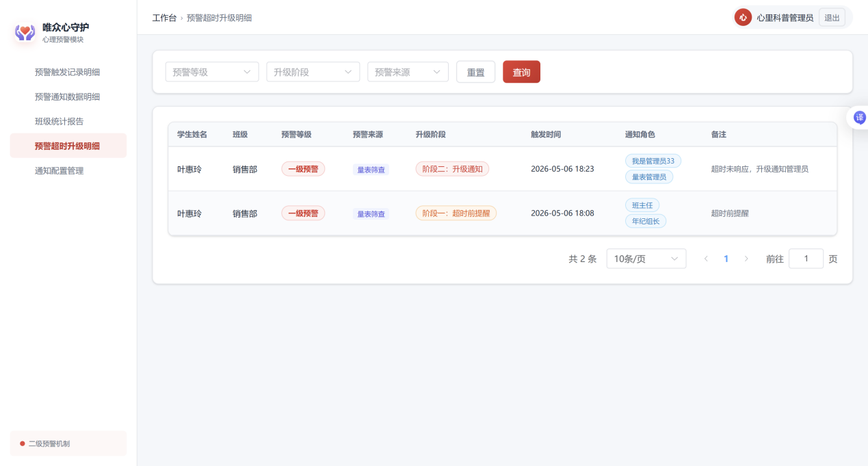Click the 触发时间 column header
Screen dimensions: 868x466
[x=546, y=135]
